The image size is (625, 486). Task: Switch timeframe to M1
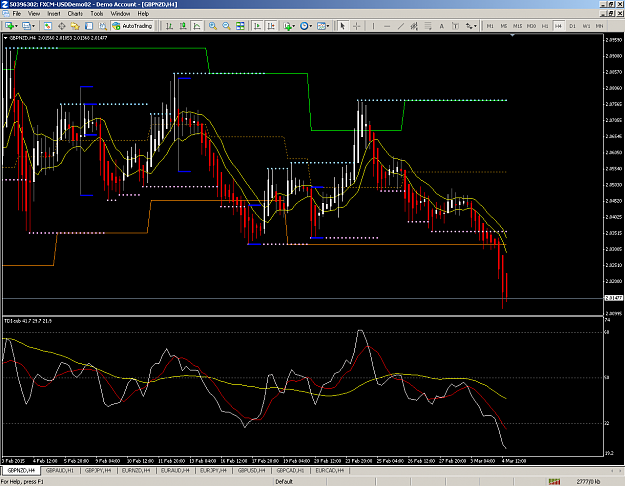click(490, 26)
